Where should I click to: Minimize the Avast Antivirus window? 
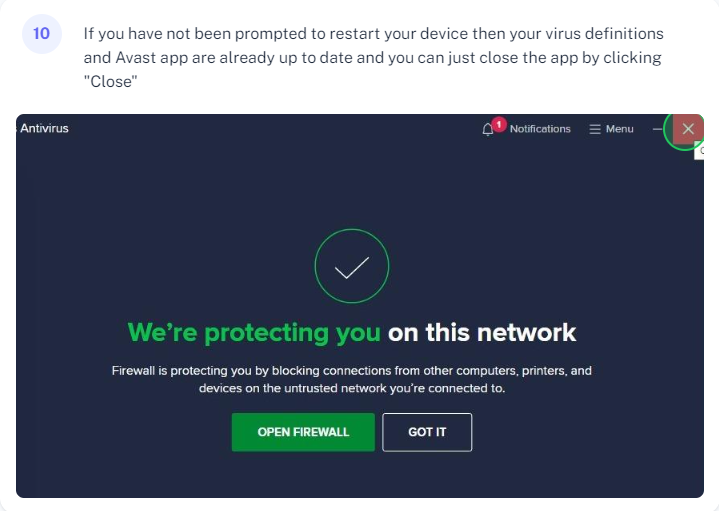pos(657,129)
